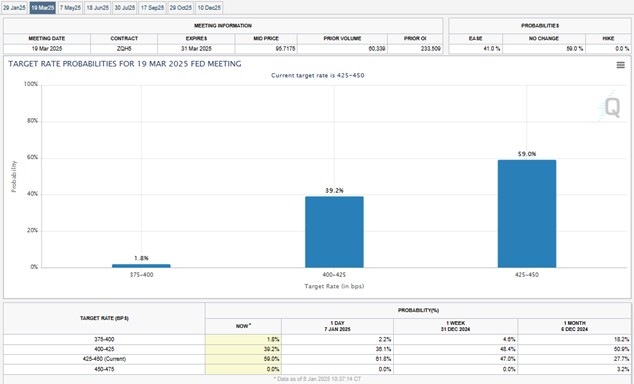Image resolution: width=634 pixels, height=384 pixels.
Task: Click the 1 DAY 7 JAN 2025 header
Action: (337, 326)
